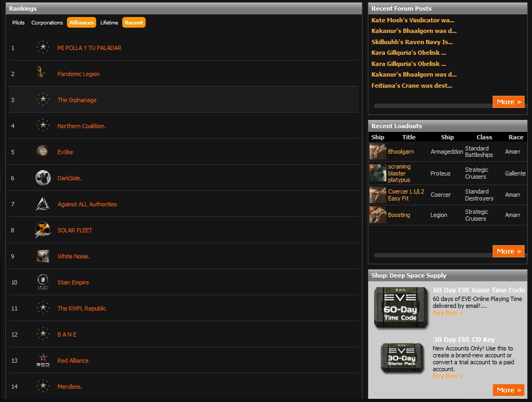Select the Alliances rankings tab
This screenshot has width=532, height=402.
point(81,22)
